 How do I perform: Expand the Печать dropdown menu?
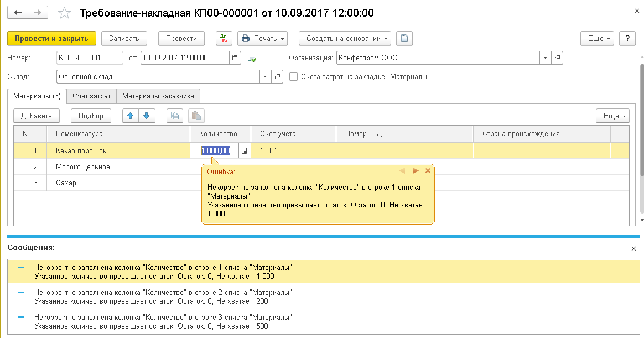pos(263,39)
